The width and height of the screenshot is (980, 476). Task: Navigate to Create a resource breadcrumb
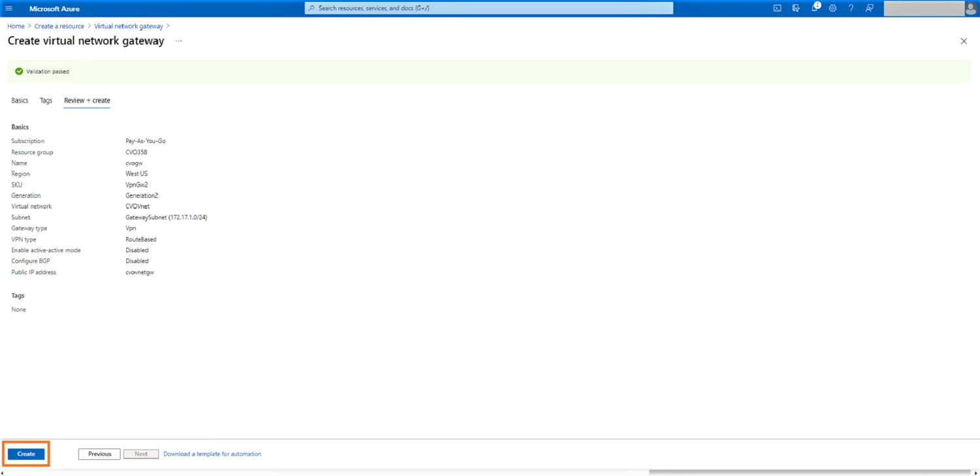tap(59, 26)
